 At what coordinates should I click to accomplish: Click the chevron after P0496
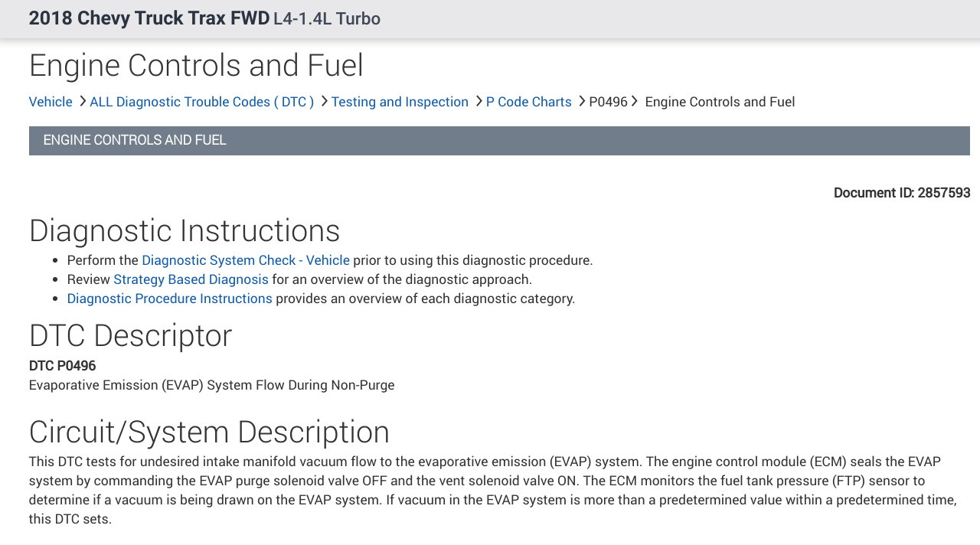point(635,101)
